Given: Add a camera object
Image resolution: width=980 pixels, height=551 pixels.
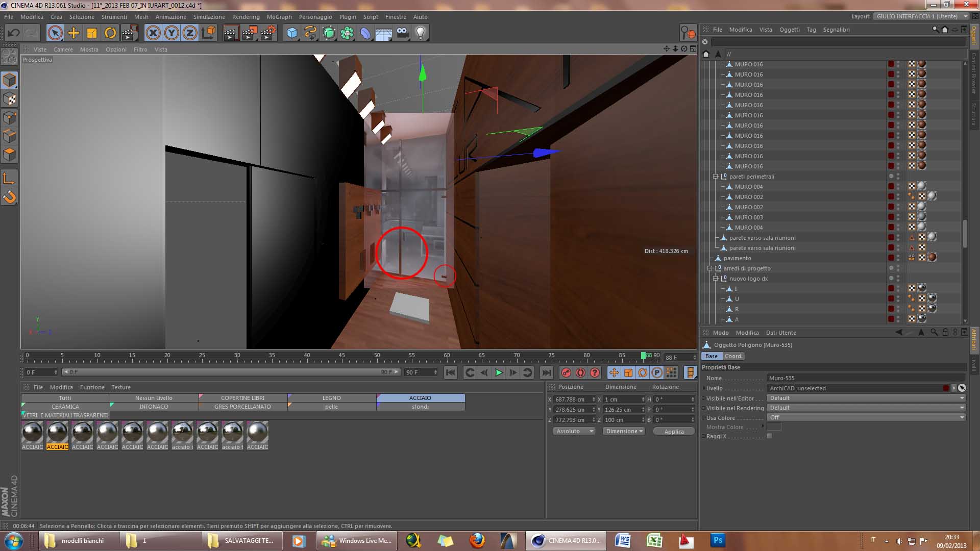Looking at the screenshot, I should pos(402,33).
